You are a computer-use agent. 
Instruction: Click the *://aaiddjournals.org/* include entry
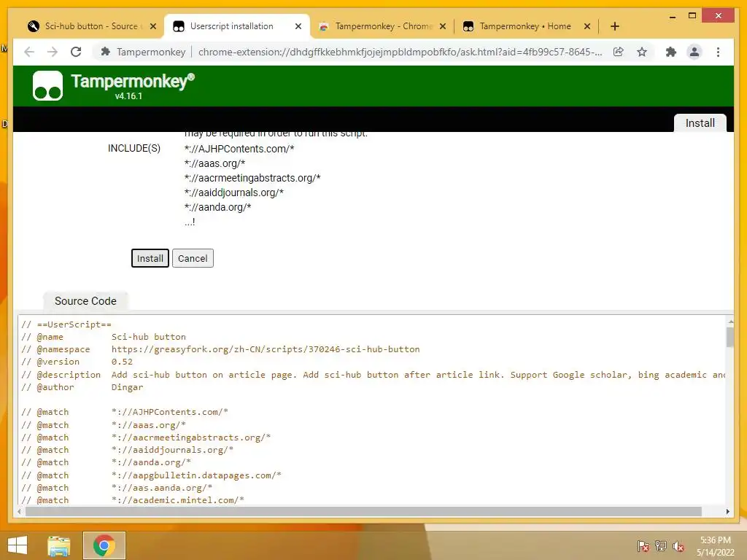(x=234, y=192)
